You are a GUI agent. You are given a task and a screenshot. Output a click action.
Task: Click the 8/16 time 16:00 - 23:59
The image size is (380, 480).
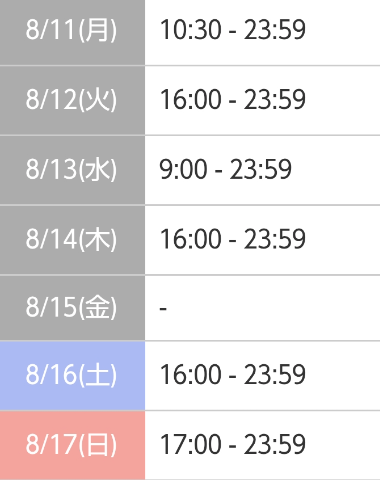tap(233, 374)
